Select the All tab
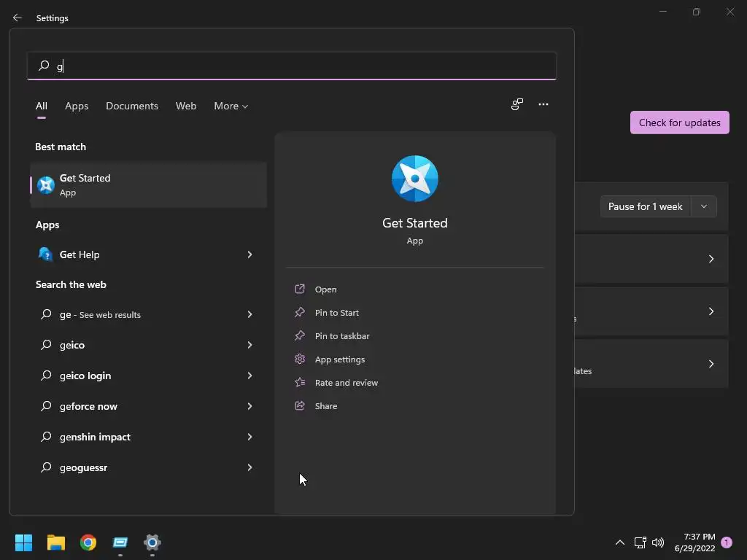Image resolution: width=747 pixels, height=560 pixels. tap(42, 106)
